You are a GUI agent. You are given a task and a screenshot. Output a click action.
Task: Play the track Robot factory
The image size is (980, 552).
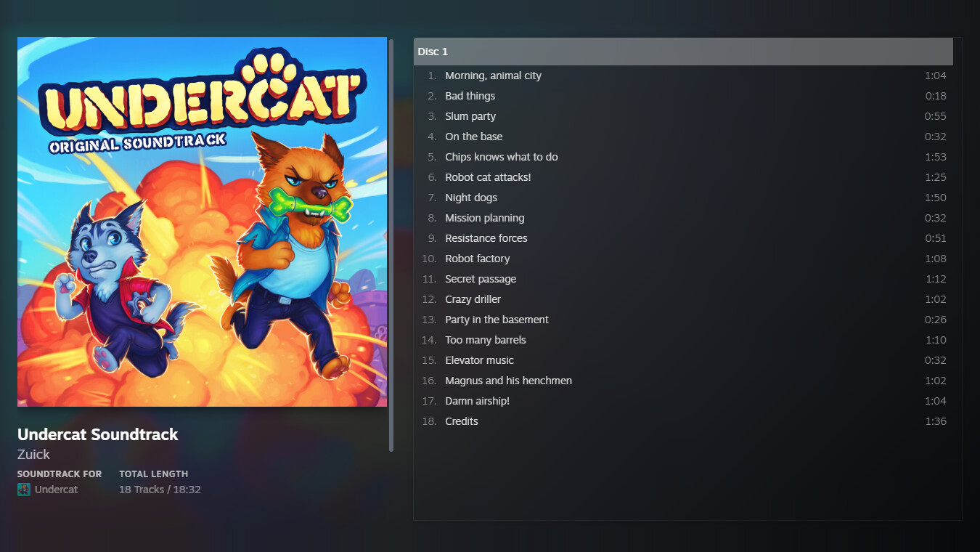[x=477, y=258]
